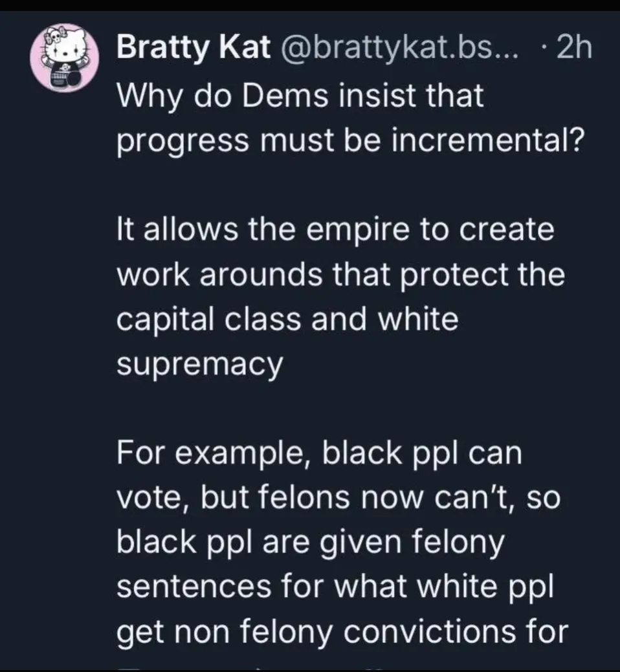Click the word "supremacy" in the post
620x672 pixels.
[199, 366]
